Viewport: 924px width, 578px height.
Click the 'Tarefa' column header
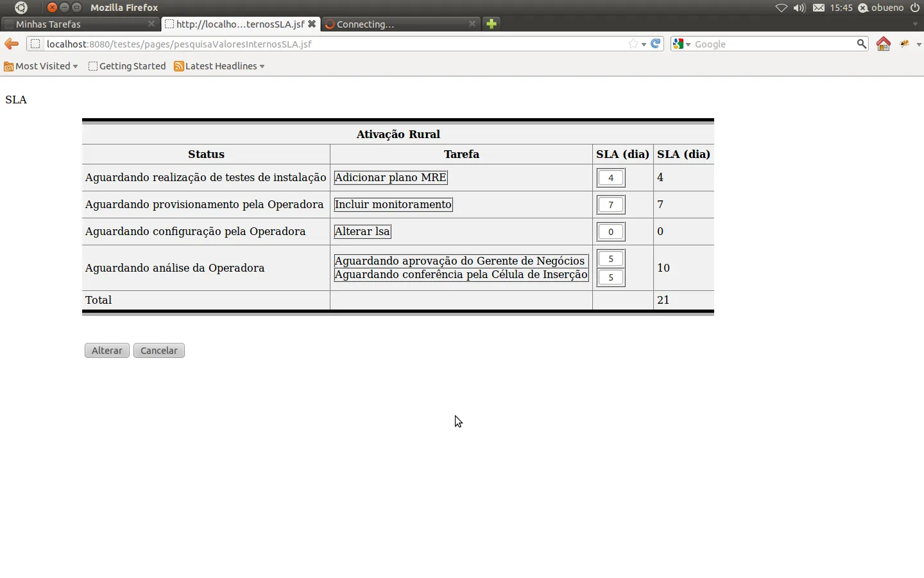[462, 154]
